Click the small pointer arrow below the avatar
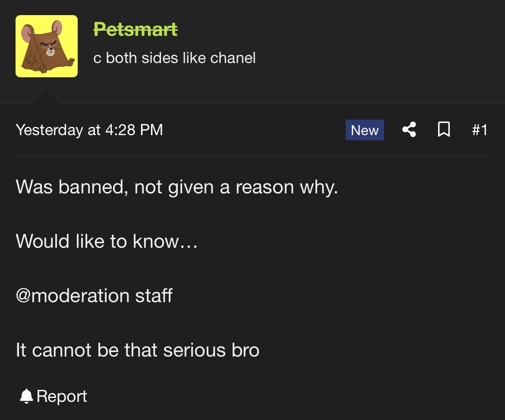Viewport: 505px width, 420px height. point(46,98)
